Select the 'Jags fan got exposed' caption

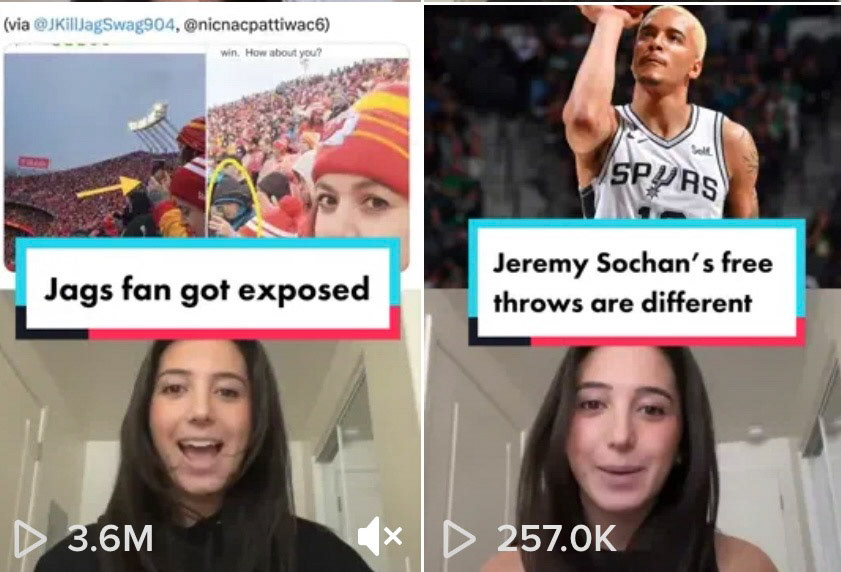(x=208, y=289)
